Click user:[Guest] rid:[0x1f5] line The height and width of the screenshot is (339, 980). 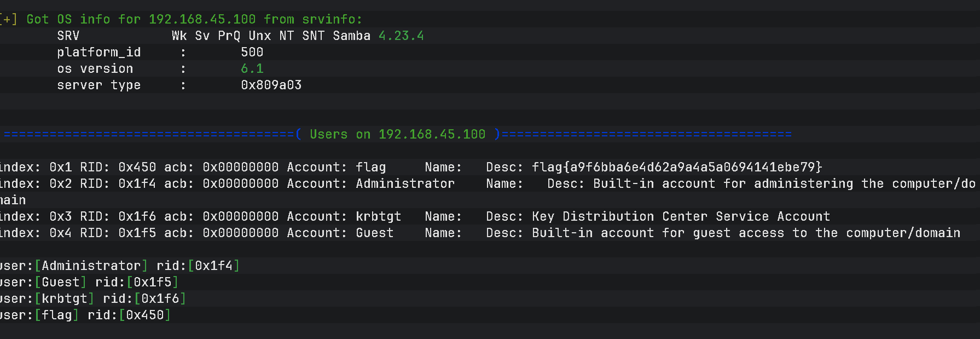coord(89,282)
